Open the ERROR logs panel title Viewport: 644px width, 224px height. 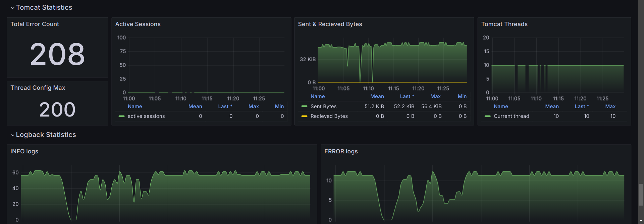[341, 151]
